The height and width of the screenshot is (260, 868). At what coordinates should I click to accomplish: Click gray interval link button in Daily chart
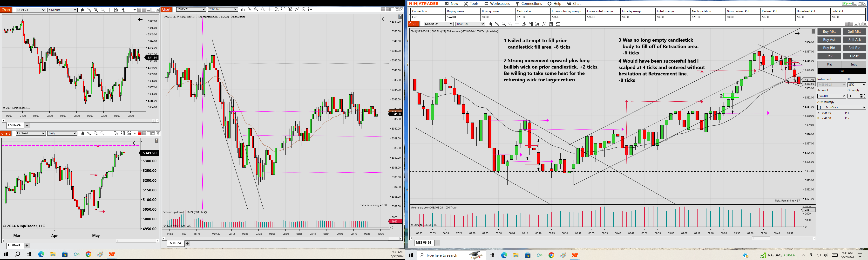144,134
